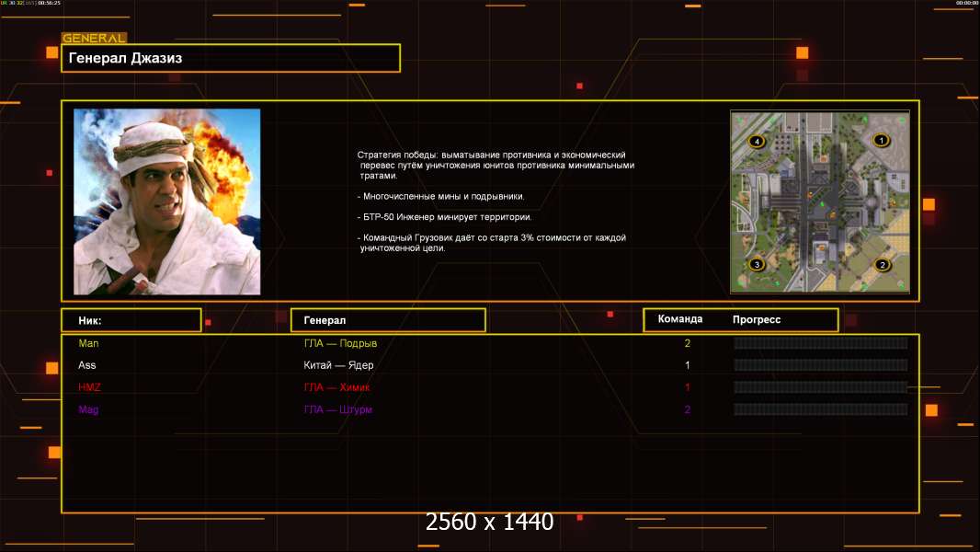980x552 pixels.
Task: Click the general's portrait image
Action: (x=166, y=201)
